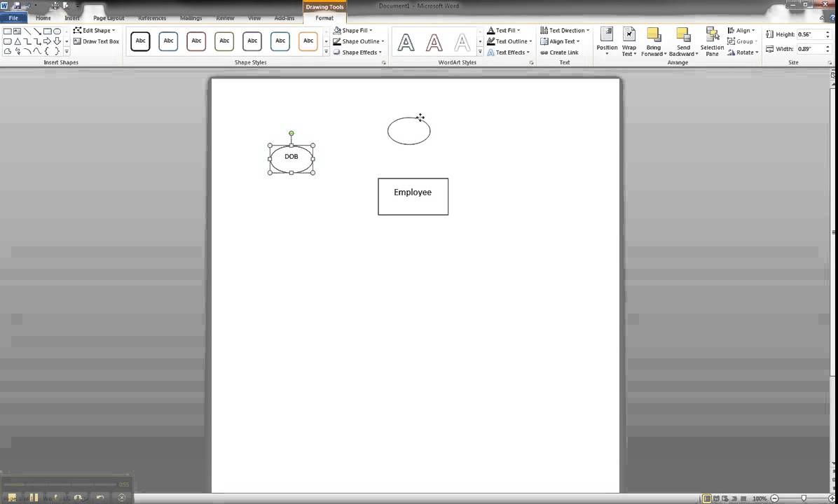This screenshot has height=504, width=838.
Task: Open WordArt Styles dialog launcher
Action: point(531,62)
